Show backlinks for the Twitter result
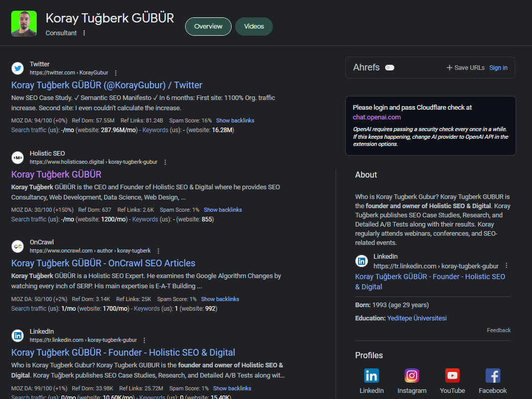532x399 pixels. (235, 120)
